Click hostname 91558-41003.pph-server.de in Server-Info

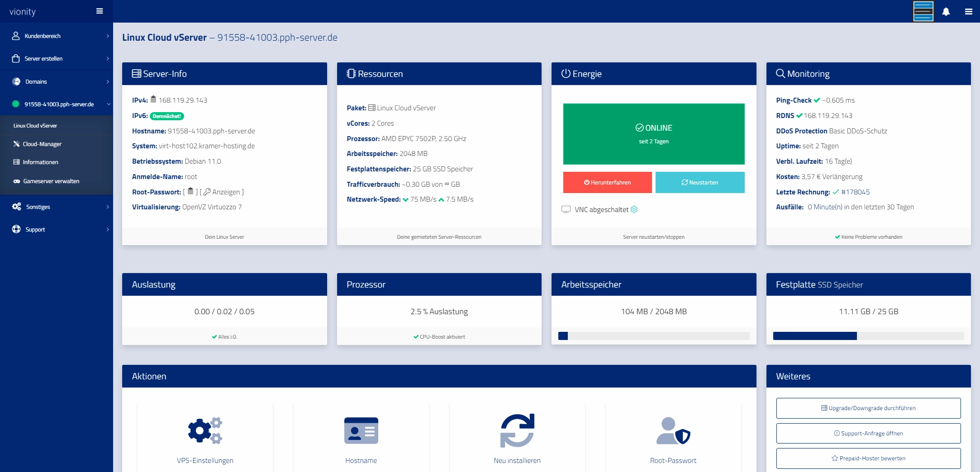pos(211,131)
